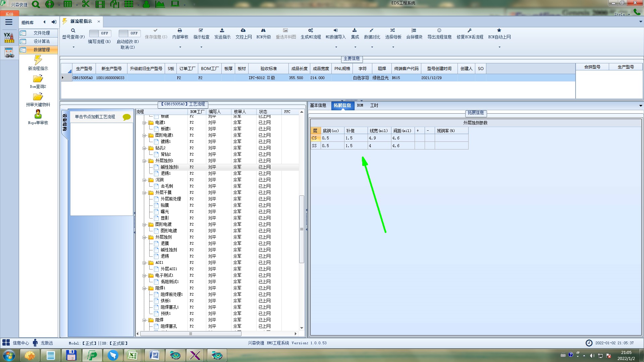644x362 pixels.
Task: Toggle the 编写流程 OFF switch
Action: point(100,33)
